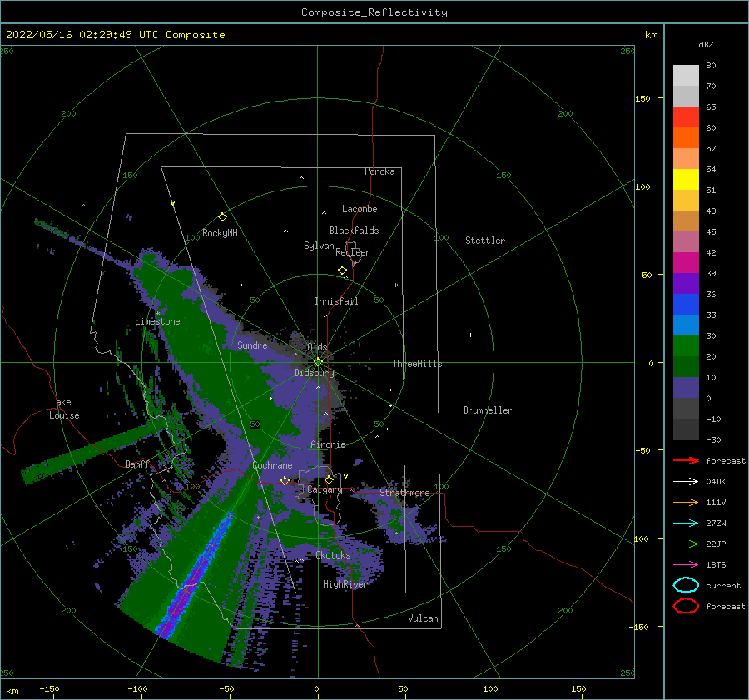Screen dimensions: 749x700
Task: Click the Lacombe city label
Action: (x=360, y=209)
